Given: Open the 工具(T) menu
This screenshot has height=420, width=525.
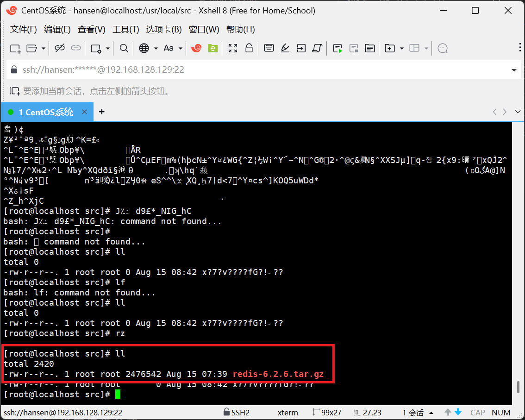Looking at the screenshot, I should (125, 30).
